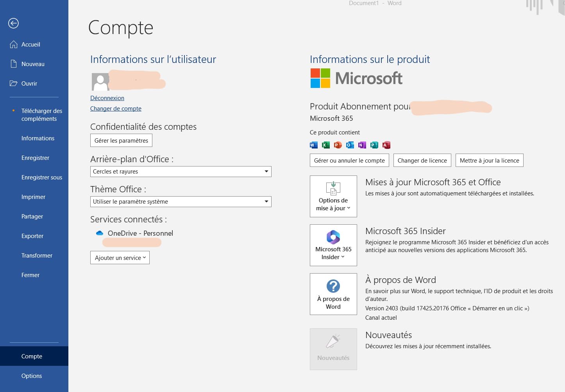Open the Microsoft 365 Insider menu

point(333,245)
